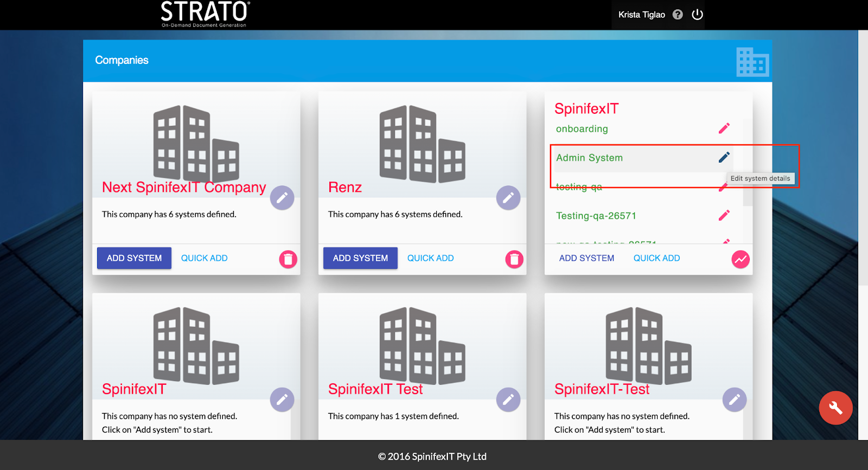Image resolution: width=868 pixels, height=470 pixels.
Task: Click the SpinifexIT systems list scrollbar
Action: tap(748, 184)
